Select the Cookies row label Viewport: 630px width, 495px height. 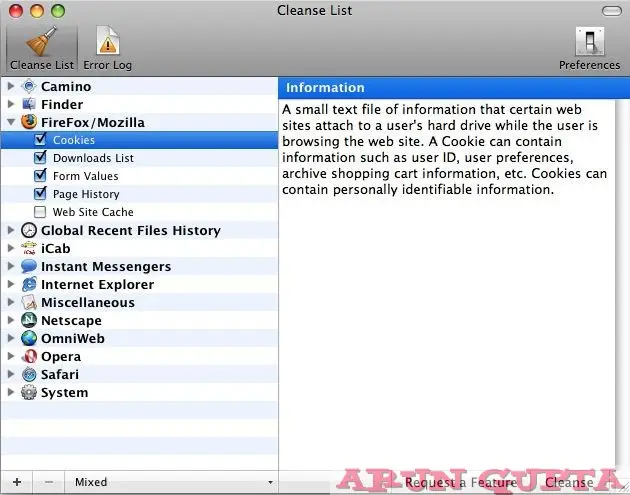click(74, 140)
